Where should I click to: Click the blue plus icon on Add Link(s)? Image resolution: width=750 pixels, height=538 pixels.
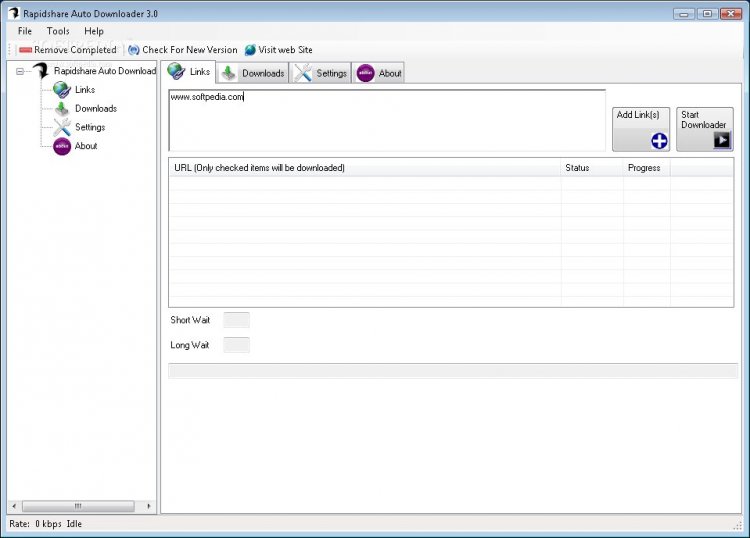(x=659, y=141)
